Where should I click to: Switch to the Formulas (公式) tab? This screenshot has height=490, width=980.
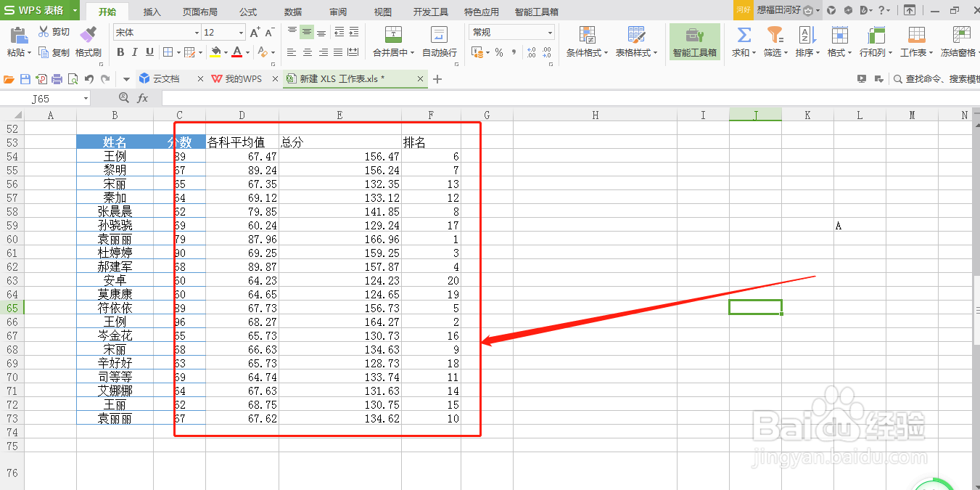[x=248, y=12]
